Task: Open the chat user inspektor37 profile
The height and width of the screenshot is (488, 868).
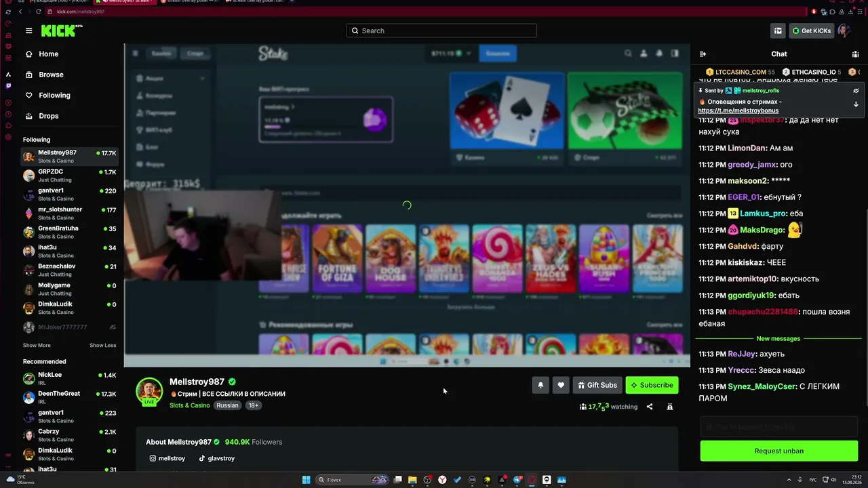Action: (762, 120)
